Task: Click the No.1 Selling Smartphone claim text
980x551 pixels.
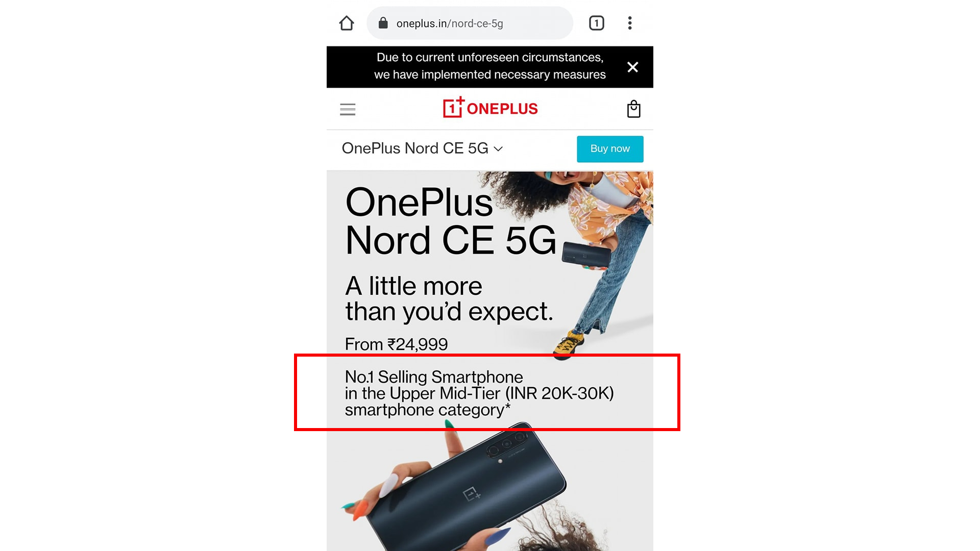Action: (479, 393)
